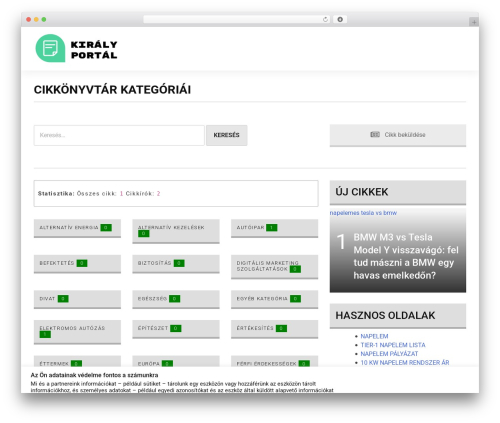
Task: Click the napelemes tesla vs bmw link
Action: (363, 213)
